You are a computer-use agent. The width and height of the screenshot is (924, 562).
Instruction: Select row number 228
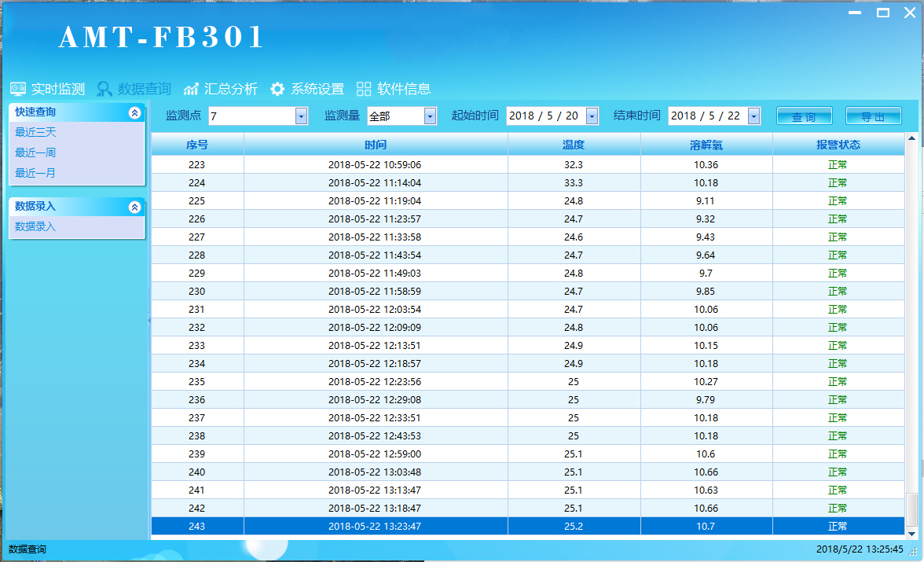[196, 255]
